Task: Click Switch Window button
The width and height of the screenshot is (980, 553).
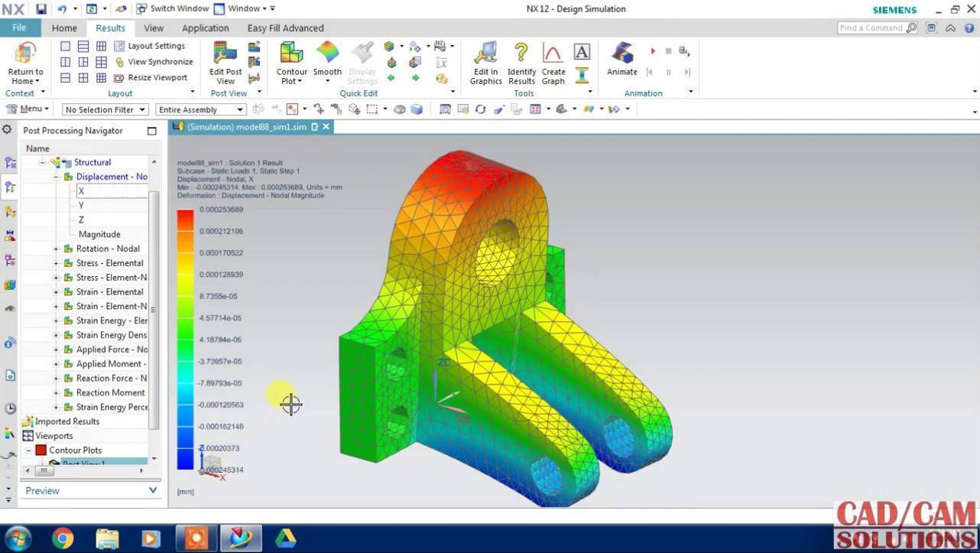Action: 172,8
